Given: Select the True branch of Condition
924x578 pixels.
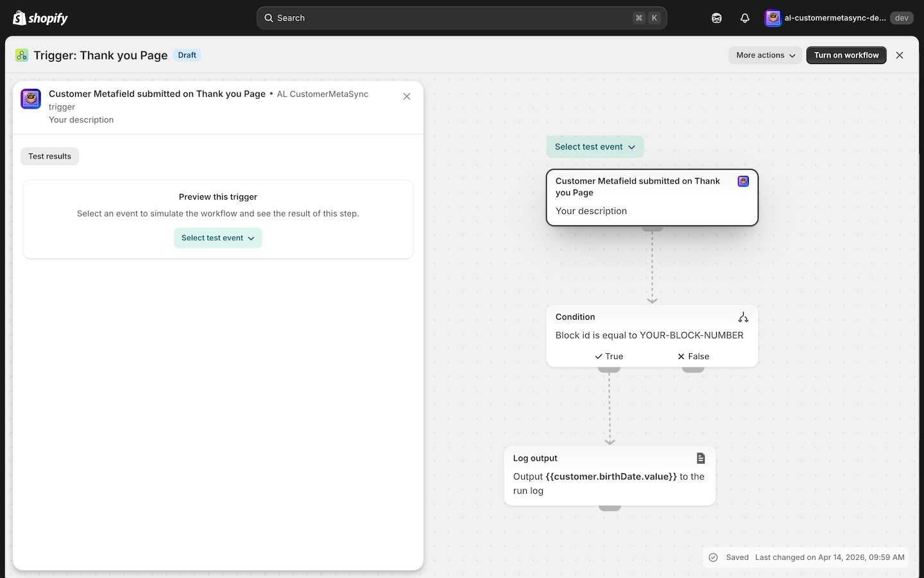Looking at the screenshot, I should pyautogui.click(x=609, y=356).
